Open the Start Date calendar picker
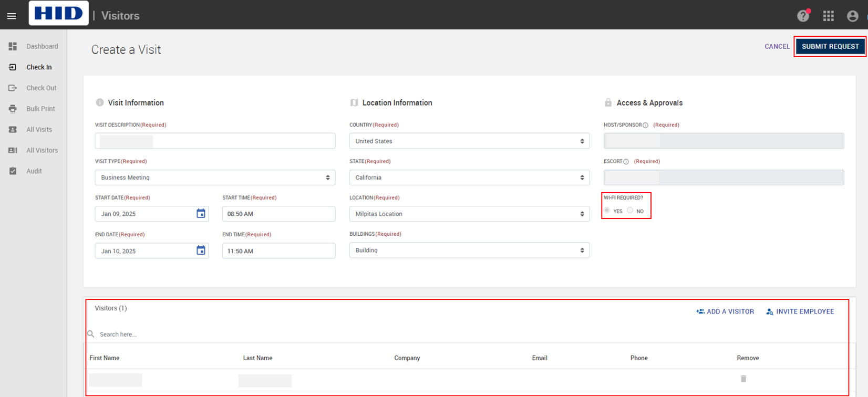This screenshot has width=868, height=397. (201, 213)
